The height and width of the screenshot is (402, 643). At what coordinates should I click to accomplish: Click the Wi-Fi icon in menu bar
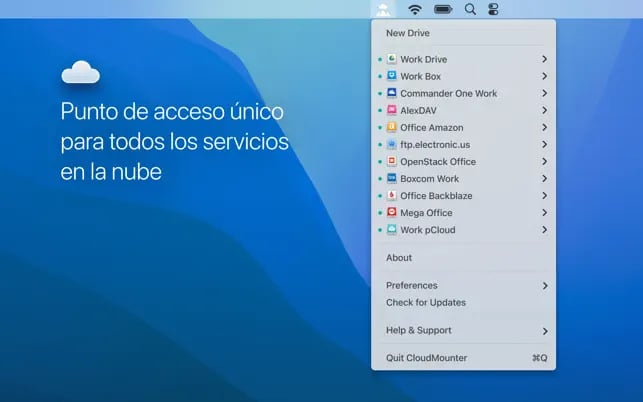tap(415, 9)
